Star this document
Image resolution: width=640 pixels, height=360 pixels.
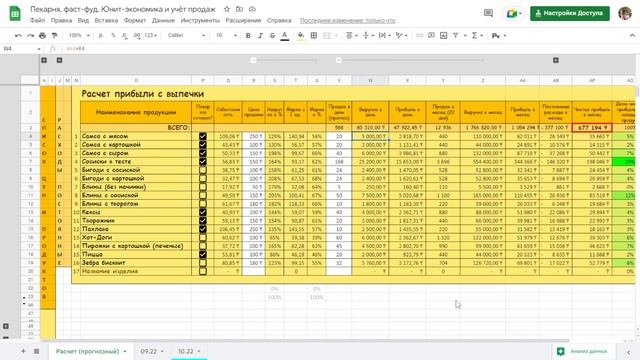[x=227, y=9]
